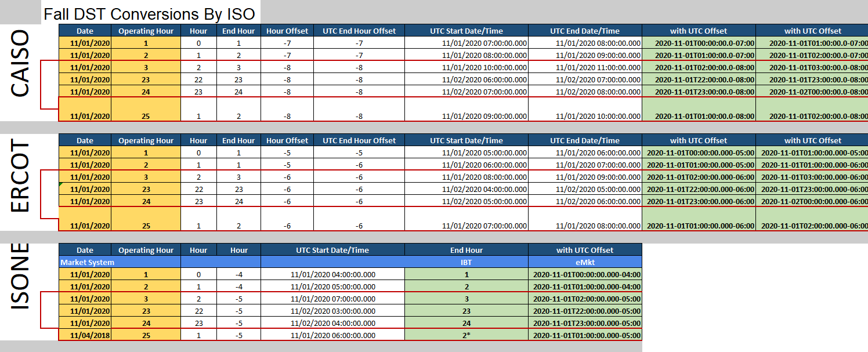This screenshot has height=352, width=868.
Task: Click Operating Hour 25 in the CAISO table
Action: pos(146,109)
